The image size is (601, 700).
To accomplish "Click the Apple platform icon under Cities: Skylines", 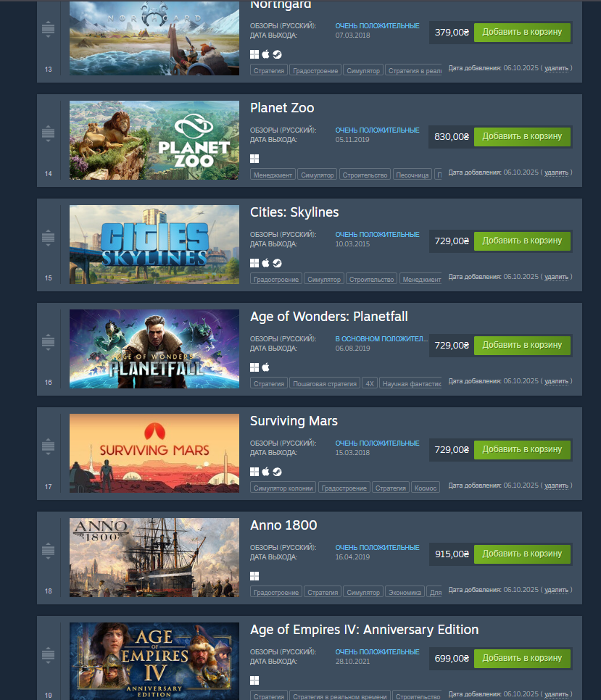I will coord(265,263).
